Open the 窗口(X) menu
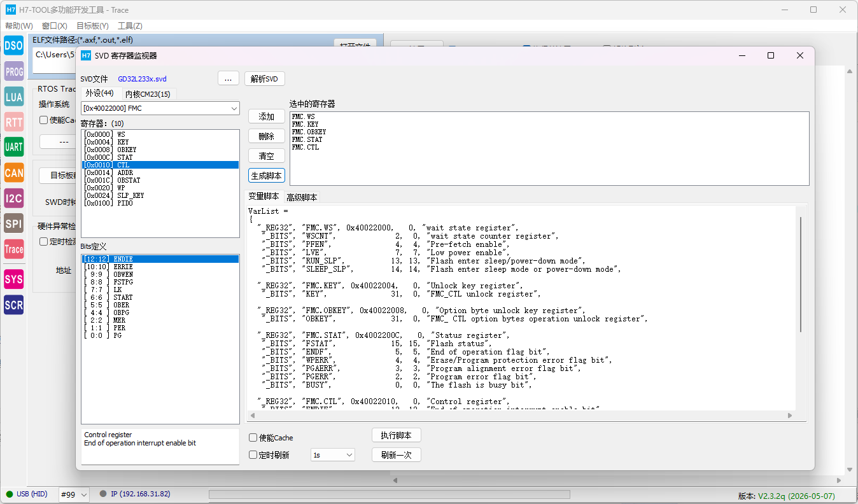 pos(55,26)
